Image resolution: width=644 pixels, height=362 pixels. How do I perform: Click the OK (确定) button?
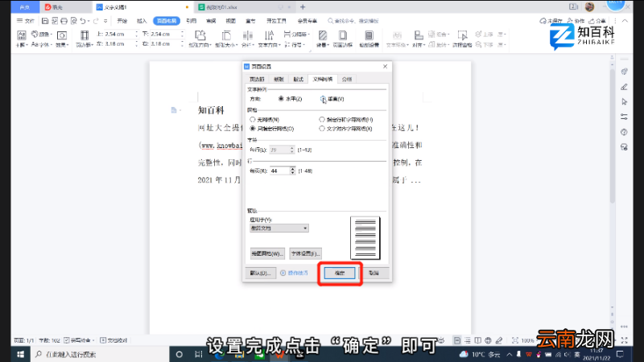point(340,273)
